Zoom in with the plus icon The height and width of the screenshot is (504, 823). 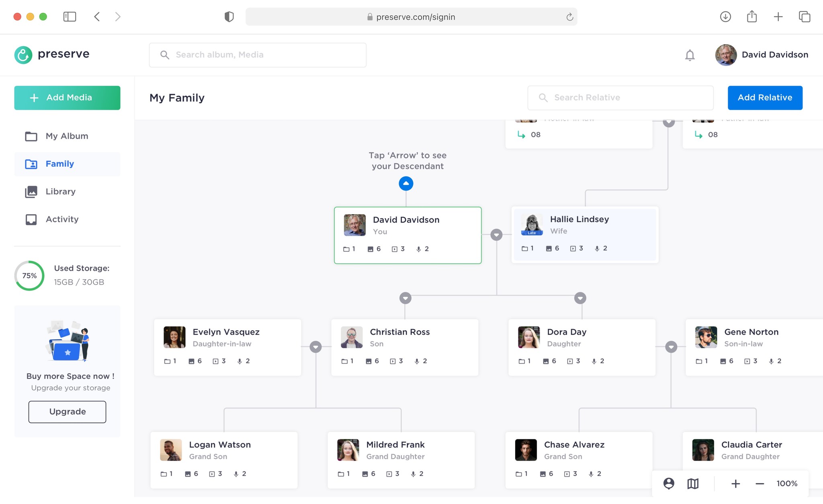point(735,484)
